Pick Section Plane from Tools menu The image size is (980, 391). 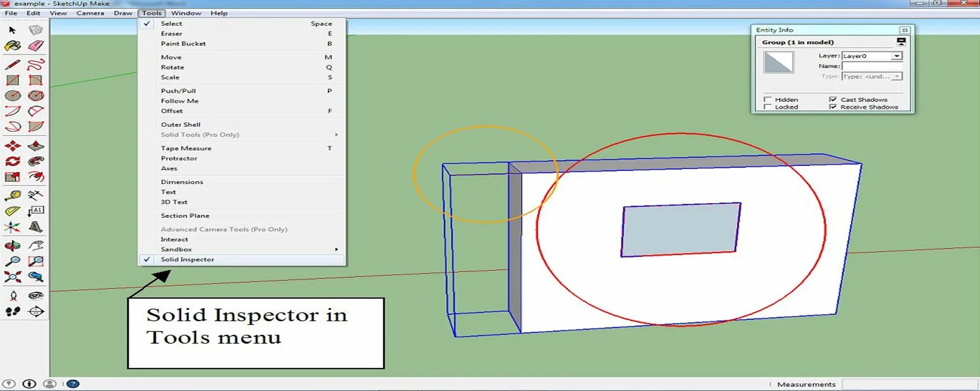tap(241, 216)
